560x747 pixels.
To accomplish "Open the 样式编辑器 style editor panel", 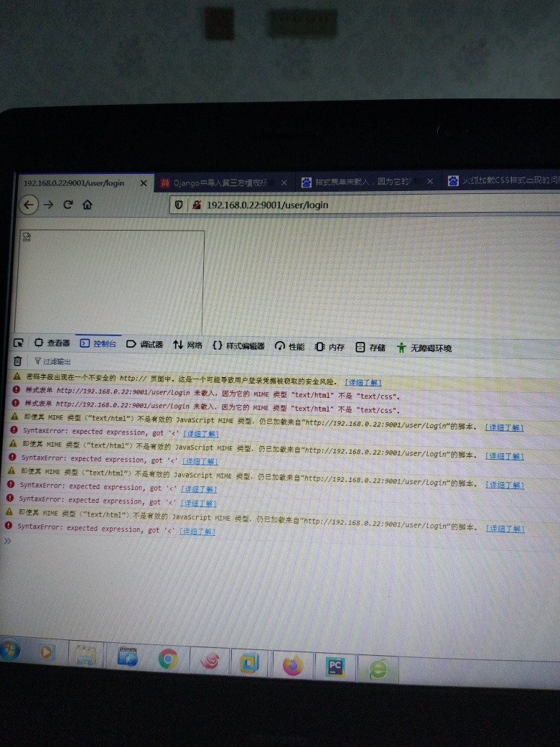I will click(238, 345).
